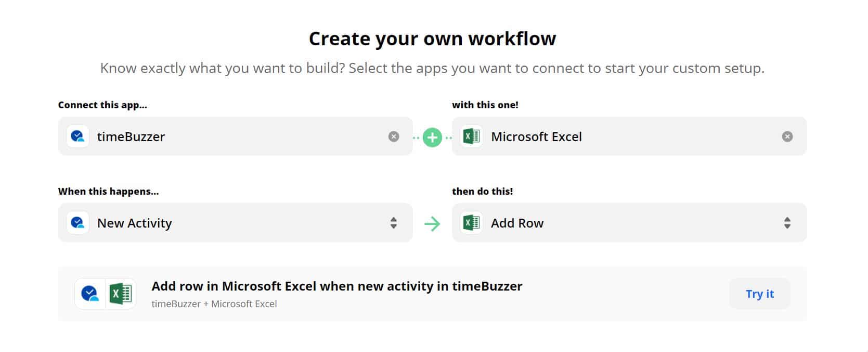Click the 'timeBuzzer + Microsoft Excel' subtitle text
This screenshot has width=868, height=352.
pos(214,304)
